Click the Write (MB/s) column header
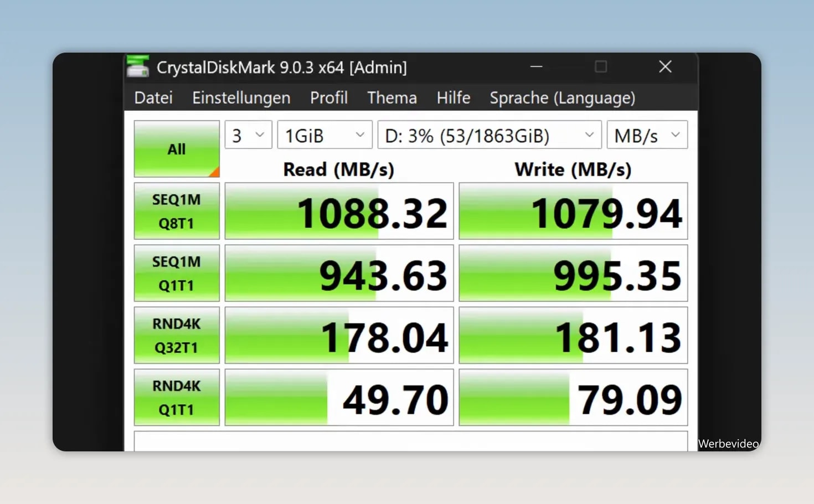The width and height of the screenshot is (814, 504). coord(573,169)
